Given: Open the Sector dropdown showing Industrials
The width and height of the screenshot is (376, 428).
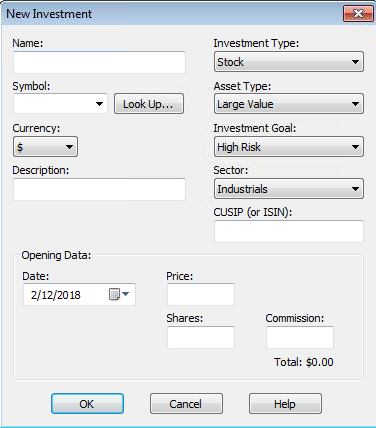Looking at the screenshot, I should click(x=289, y=189).
